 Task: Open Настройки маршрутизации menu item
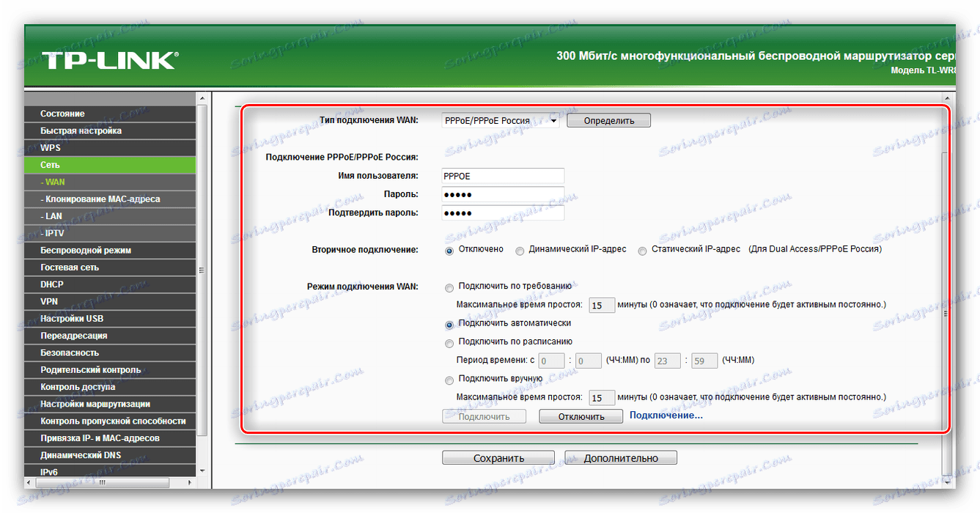(110, 404)
